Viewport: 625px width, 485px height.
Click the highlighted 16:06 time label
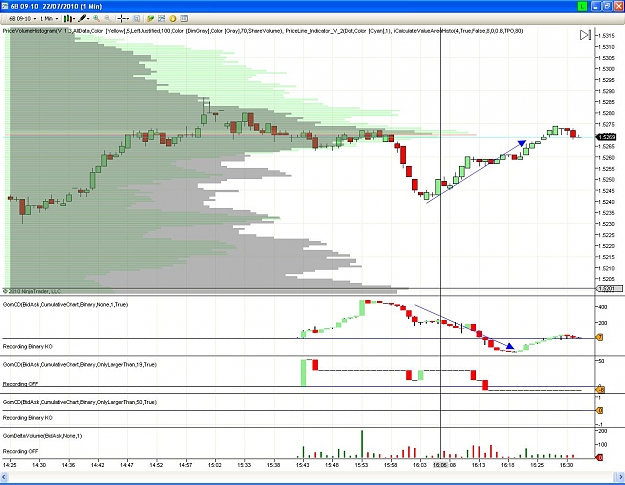(440, 465)
